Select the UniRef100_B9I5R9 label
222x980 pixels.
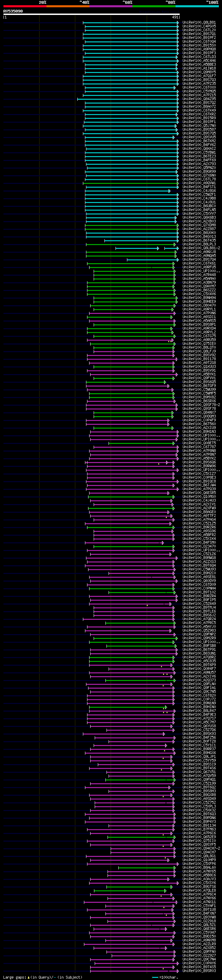pyautogui.click(x=199, y=118)
